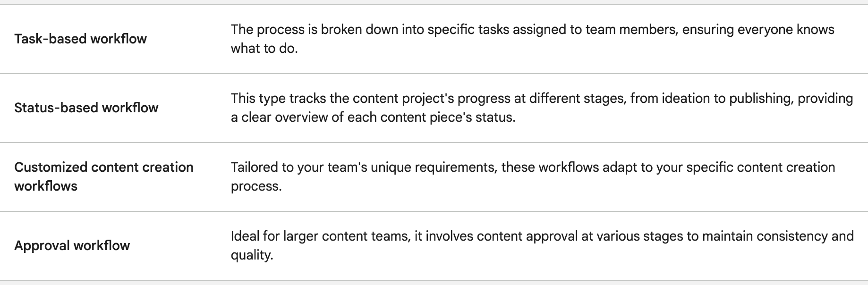The width and height of the screenshot is (868, 285).
Task: Click the word 'publishing' in Status-based description
Action: [x=760, y=98]
